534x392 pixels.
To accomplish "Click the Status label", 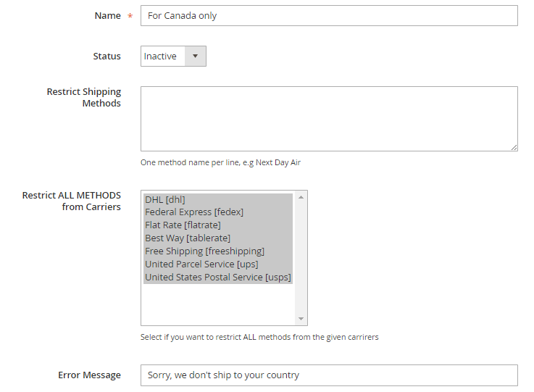I will (107, 57).
